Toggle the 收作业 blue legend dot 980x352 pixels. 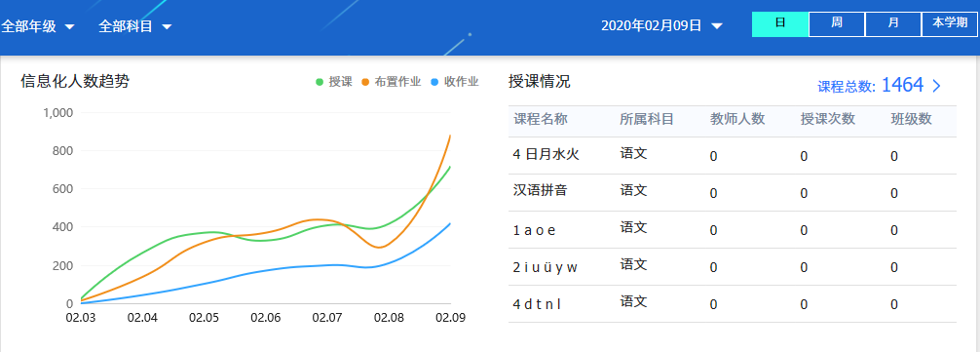(435, 82)
